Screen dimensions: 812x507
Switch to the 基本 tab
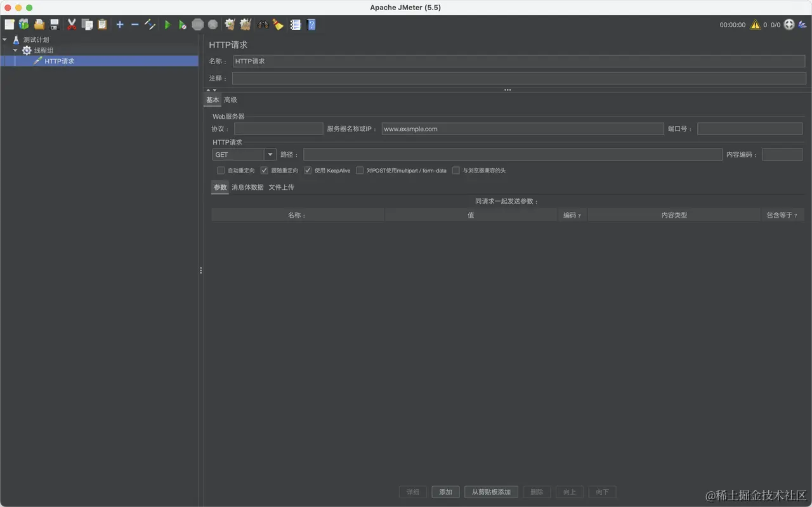(213, 100)
